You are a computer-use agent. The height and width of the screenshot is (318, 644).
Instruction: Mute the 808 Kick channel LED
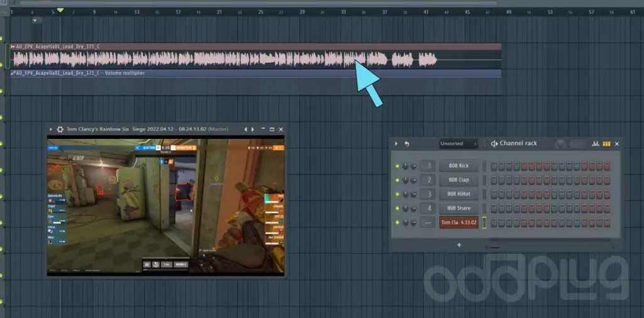click(x=397, y=166)
